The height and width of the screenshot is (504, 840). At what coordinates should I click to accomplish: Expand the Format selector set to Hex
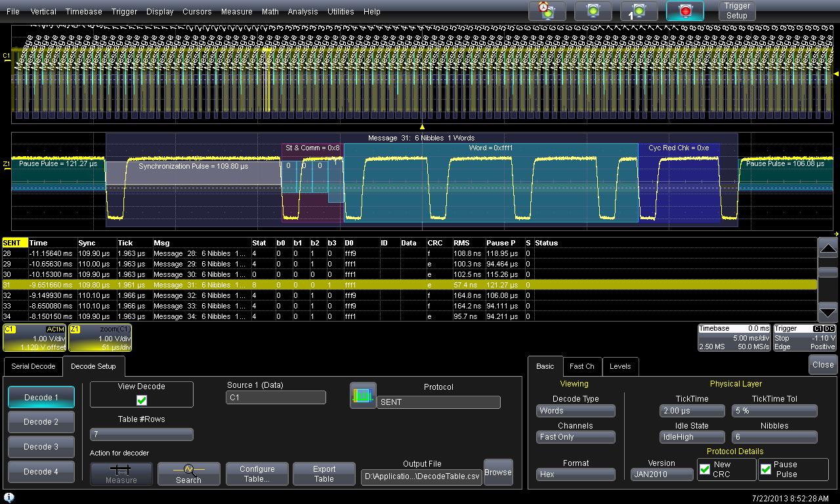click(x=576, y=474)
